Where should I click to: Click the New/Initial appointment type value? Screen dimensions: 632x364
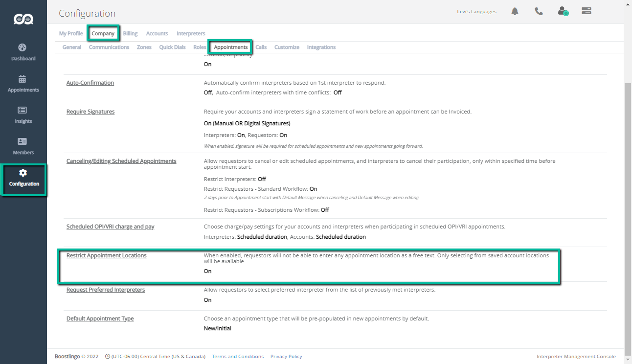click(218, 328)
